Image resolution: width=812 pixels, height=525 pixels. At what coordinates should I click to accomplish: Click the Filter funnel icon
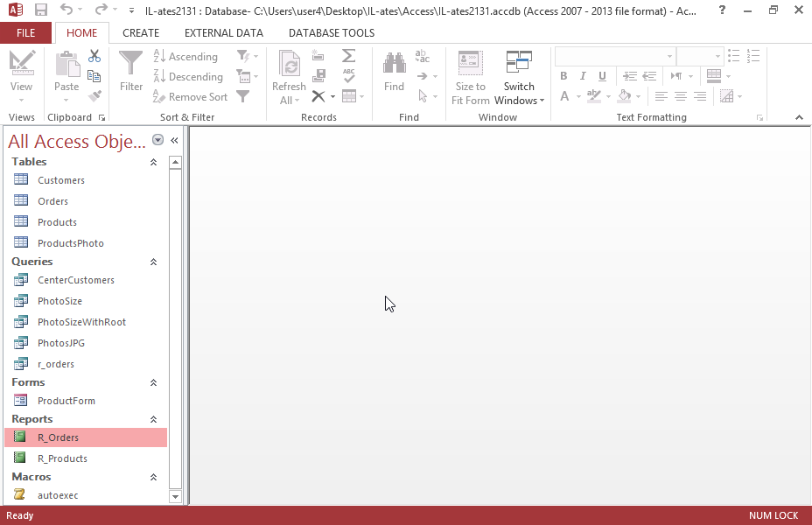[x=131, y=63]
